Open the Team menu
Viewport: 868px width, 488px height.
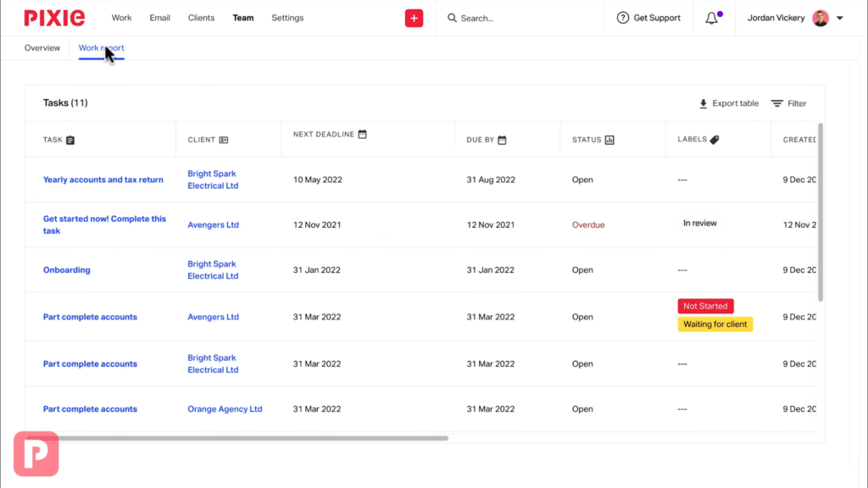[243, 18]
